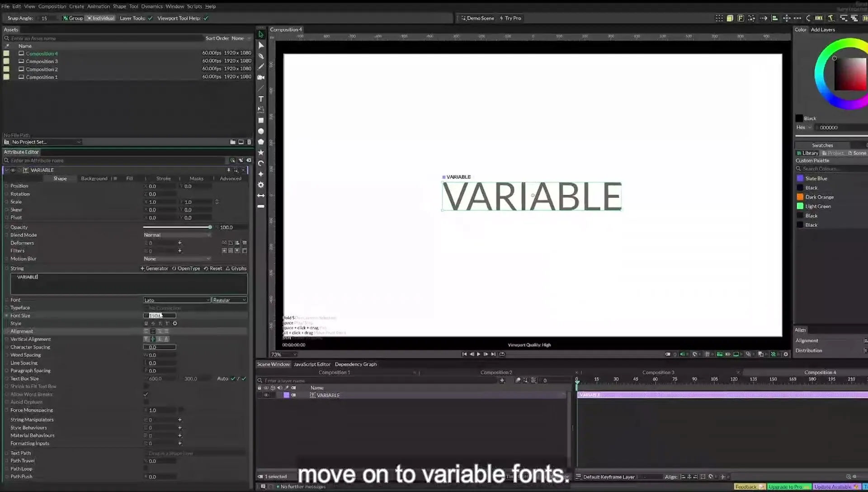This screenshot has width=868, height=492.
Task: Select the Ellipse shape tool
Action: point(261,131)
